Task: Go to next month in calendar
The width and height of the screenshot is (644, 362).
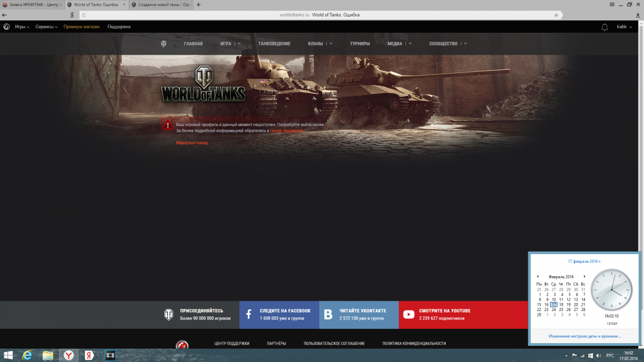Action: 584,277
